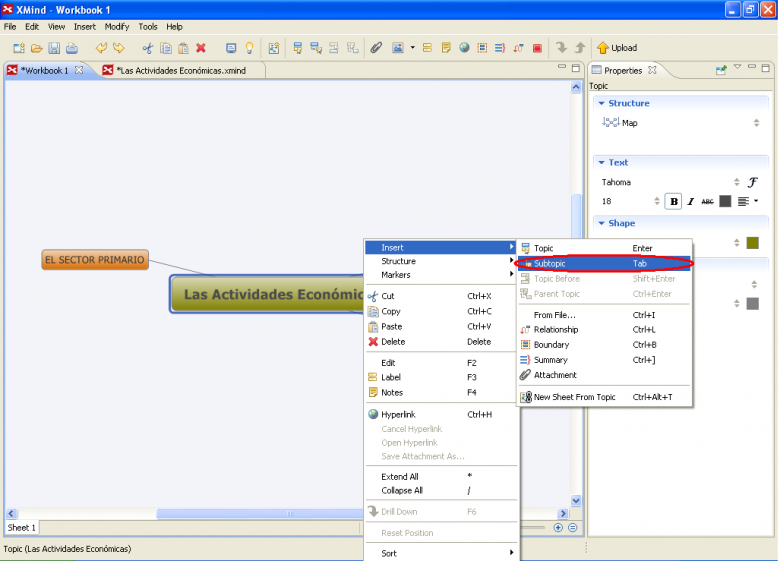Select Extend All in context menu

440,476
